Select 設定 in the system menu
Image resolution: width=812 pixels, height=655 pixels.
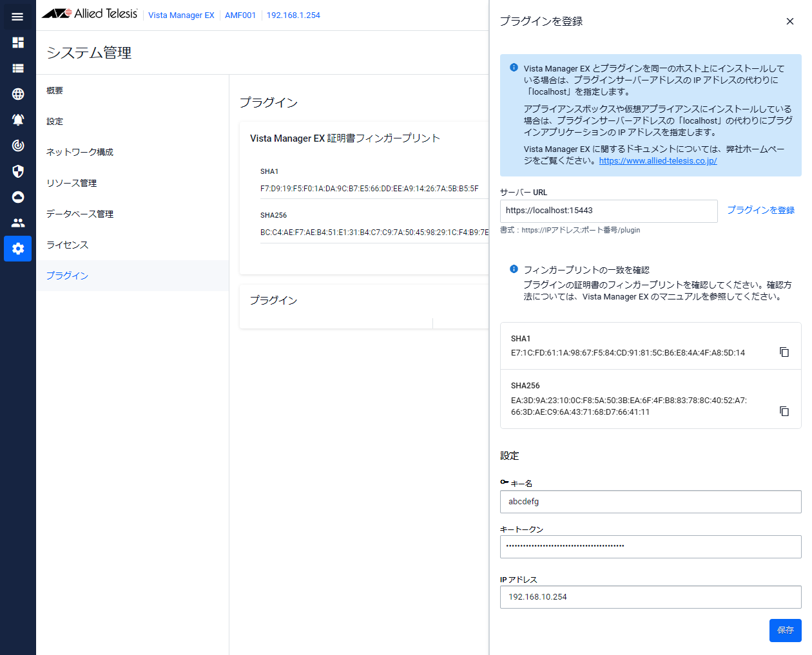55,122
